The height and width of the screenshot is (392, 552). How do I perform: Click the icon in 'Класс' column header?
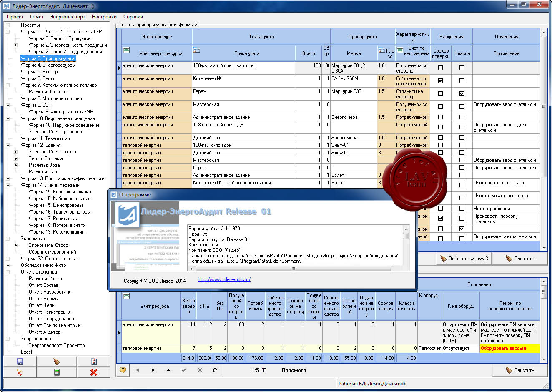click(381, 50)
